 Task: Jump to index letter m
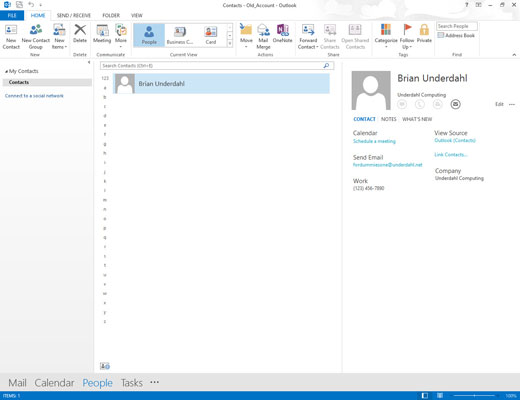click(x=105, y=200)
